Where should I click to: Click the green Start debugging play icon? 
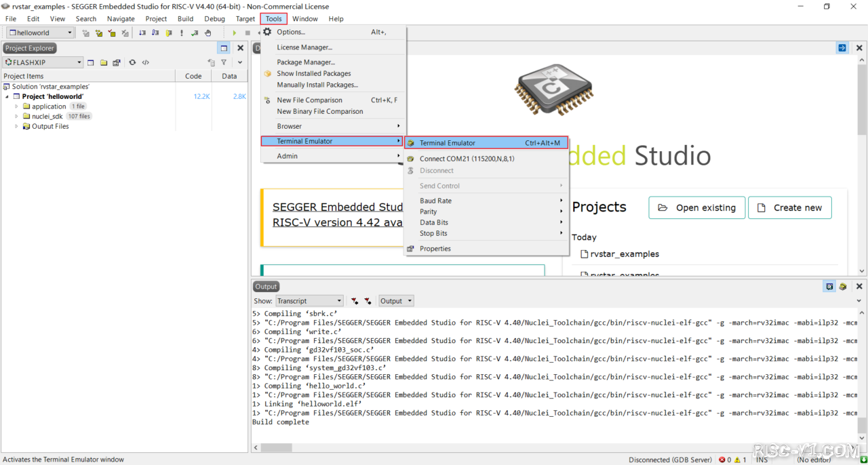click(235, 33)
